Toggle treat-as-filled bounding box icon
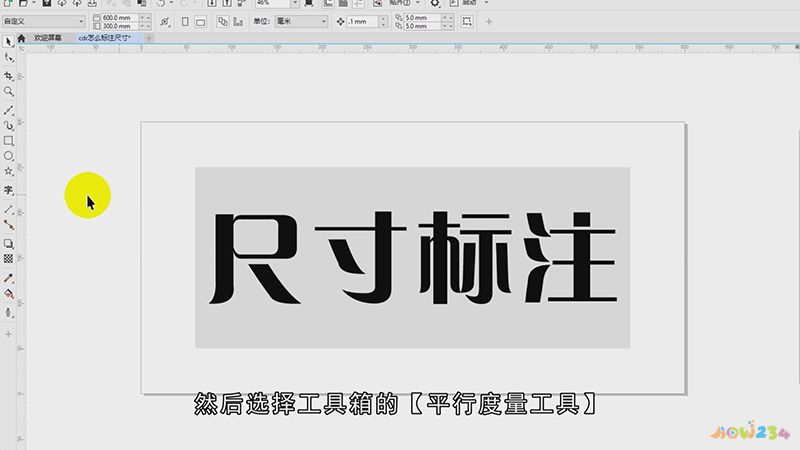 (467, 21)
